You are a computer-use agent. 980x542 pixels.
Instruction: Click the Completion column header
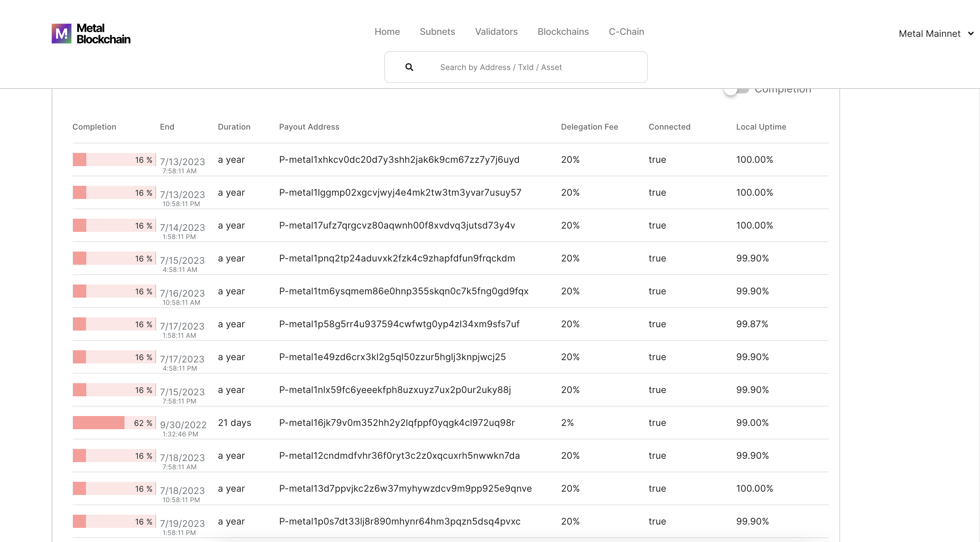pyautogui.click(x=95, y=127)
